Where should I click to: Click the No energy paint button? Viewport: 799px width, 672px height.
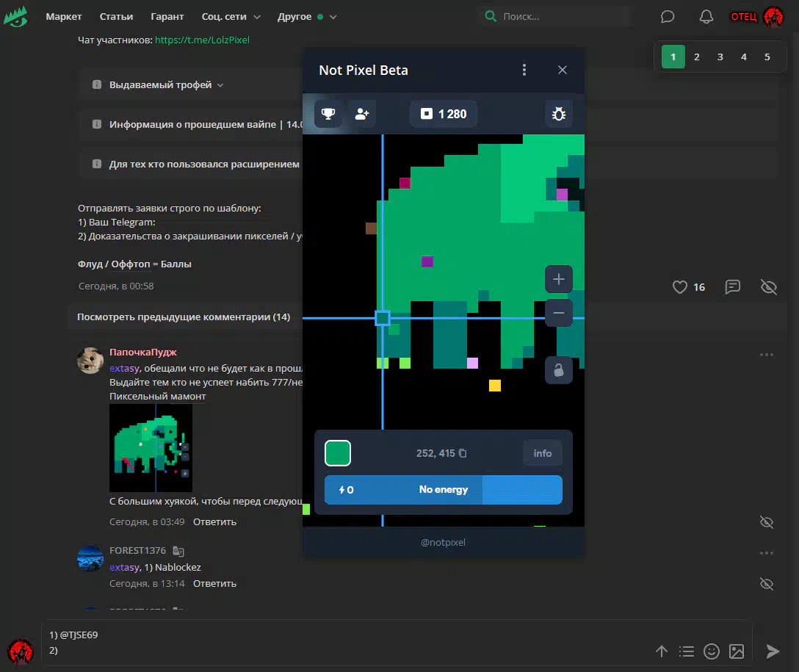click(x=444, y=490)
